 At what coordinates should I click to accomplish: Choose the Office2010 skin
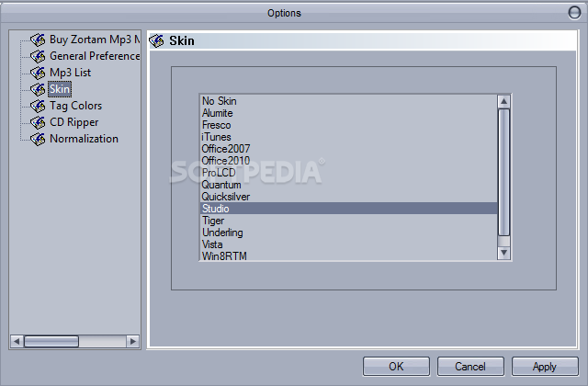(x=349, y=161)
